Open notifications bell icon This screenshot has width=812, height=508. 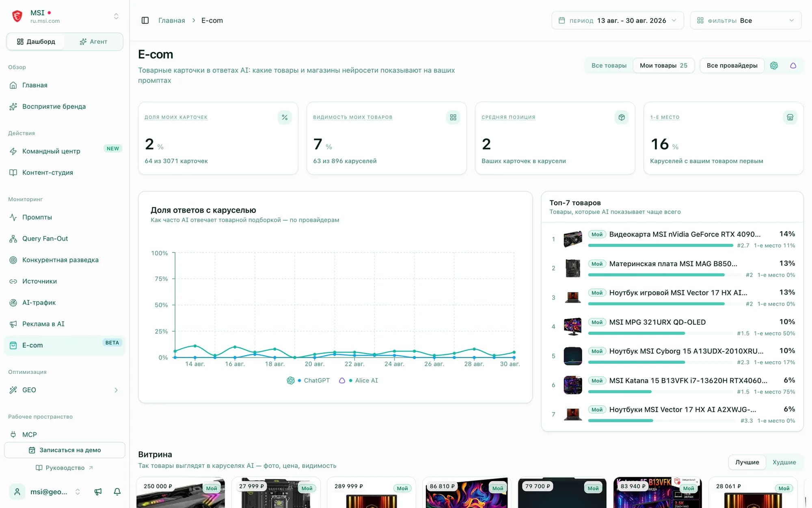117,492
